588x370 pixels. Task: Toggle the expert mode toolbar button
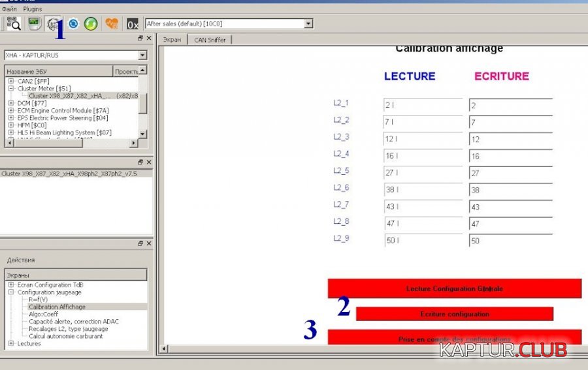point(54,23)
